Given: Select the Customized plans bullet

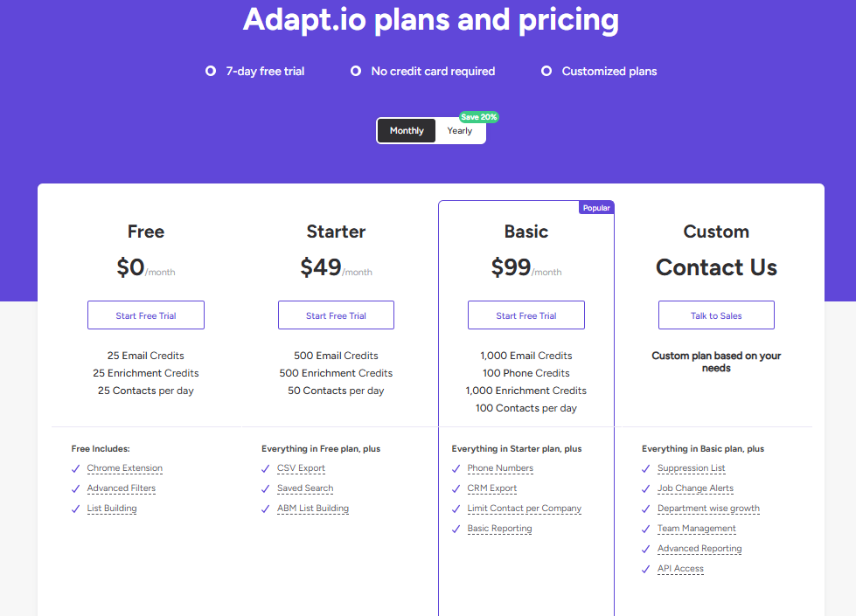Looking at the screenshot, I should 546,71.
